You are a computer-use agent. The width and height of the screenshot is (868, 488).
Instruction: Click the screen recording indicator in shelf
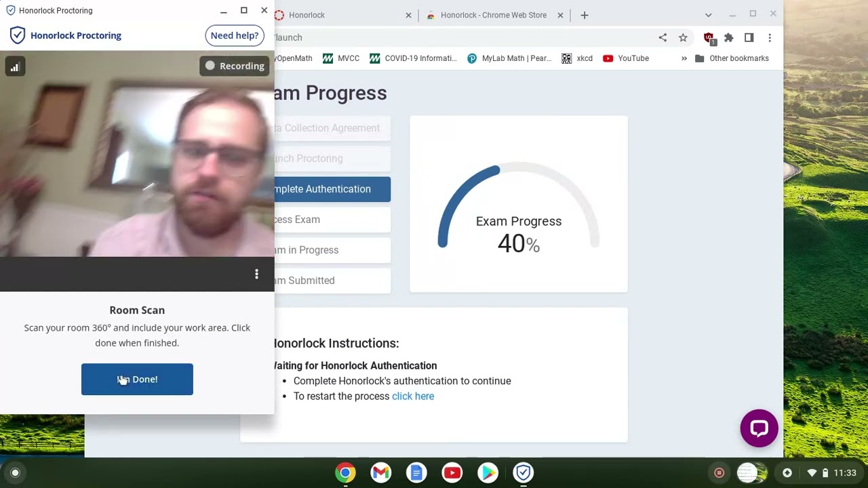(719, 473)
